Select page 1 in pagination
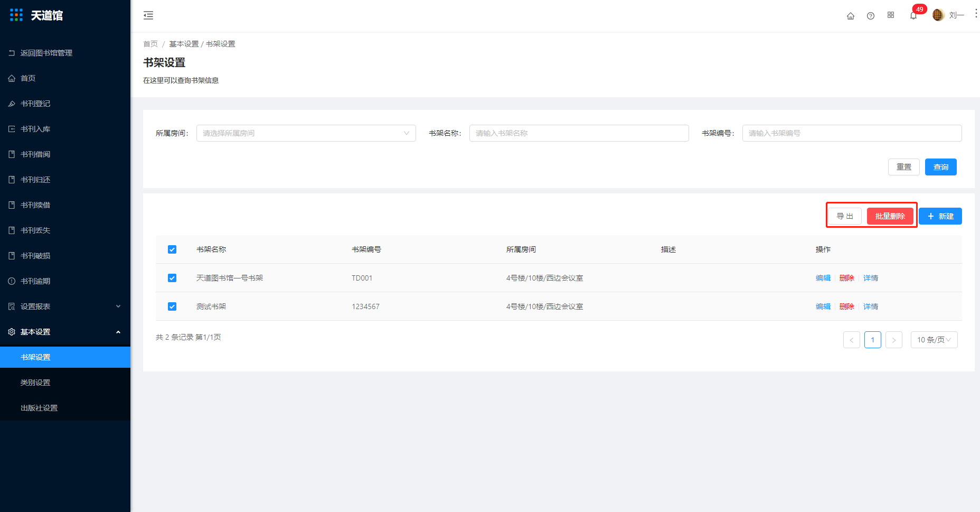This screenshot has width=980, height=512. 873,340
